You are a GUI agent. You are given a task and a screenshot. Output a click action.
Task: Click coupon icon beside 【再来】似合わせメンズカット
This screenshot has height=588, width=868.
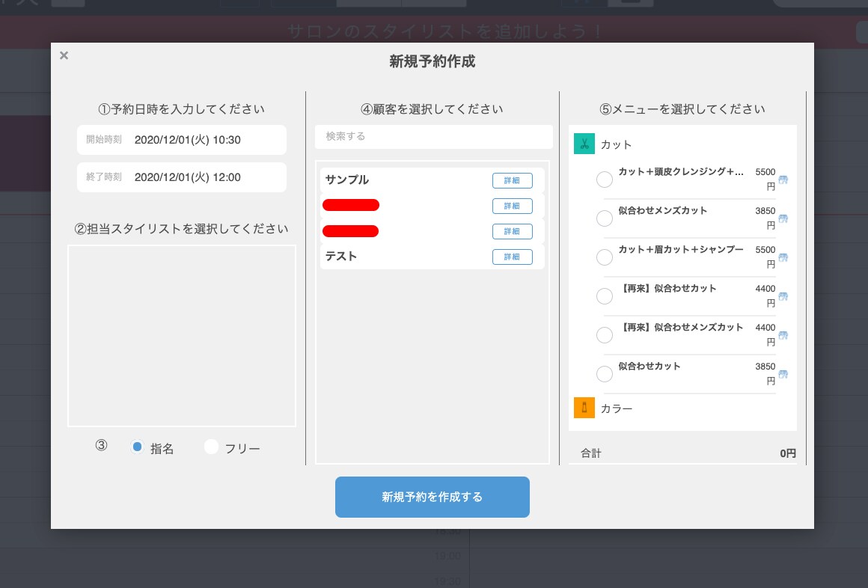coord(783,335)
